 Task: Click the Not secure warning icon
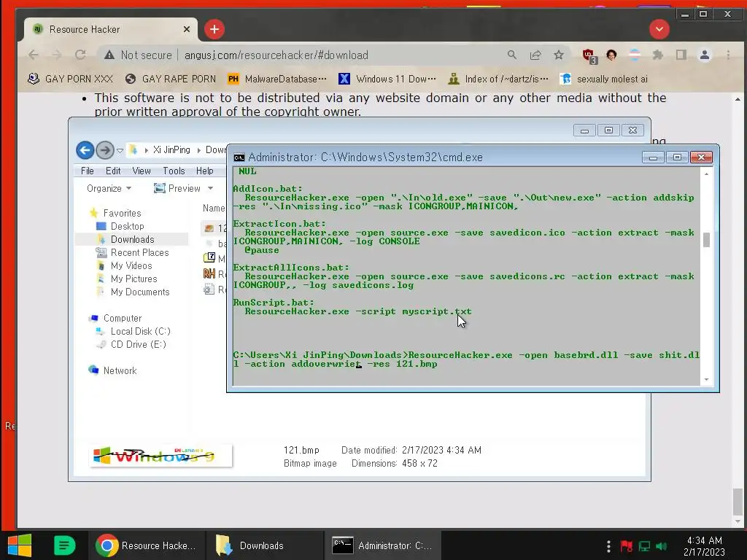coord(109,55)
